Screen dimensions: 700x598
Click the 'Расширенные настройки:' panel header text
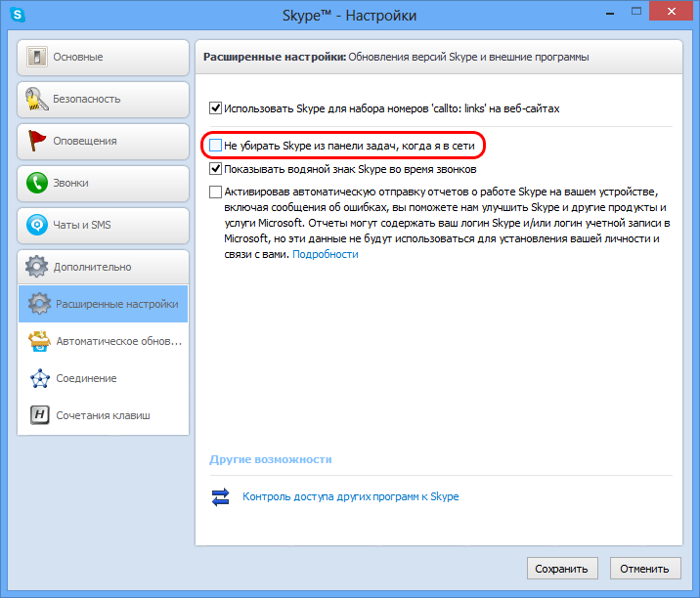tap(275, 57)
